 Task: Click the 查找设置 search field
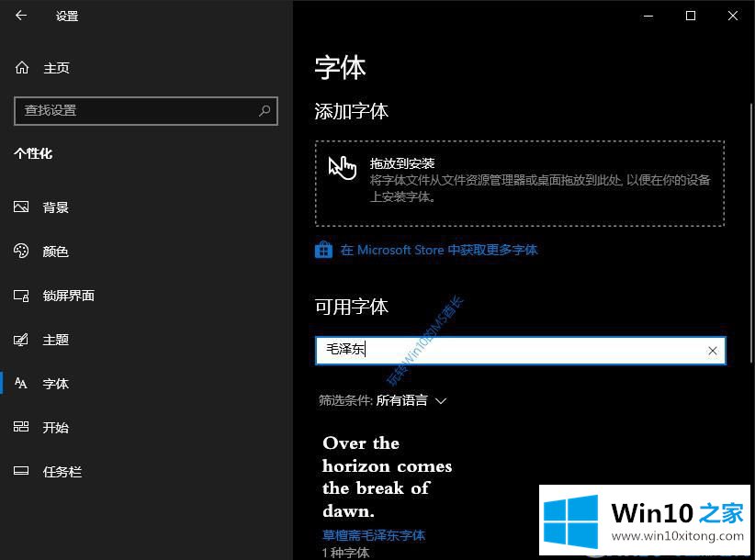pyautogui.click(x=146, y=111)
